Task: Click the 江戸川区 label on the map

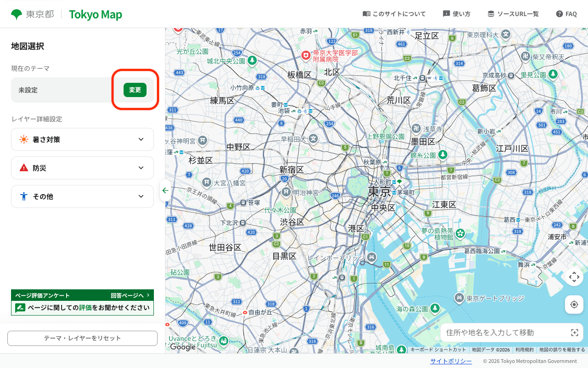Action: click(512, 148)
